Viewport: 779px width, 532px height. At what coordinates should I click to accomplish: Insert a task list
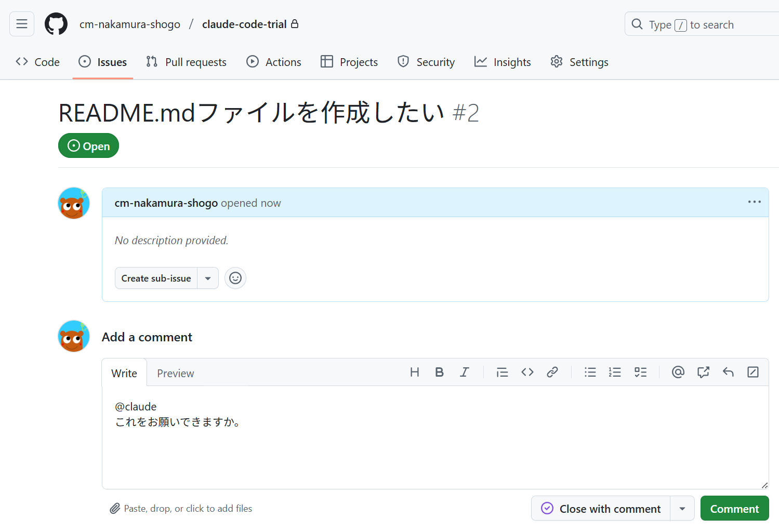640,372
